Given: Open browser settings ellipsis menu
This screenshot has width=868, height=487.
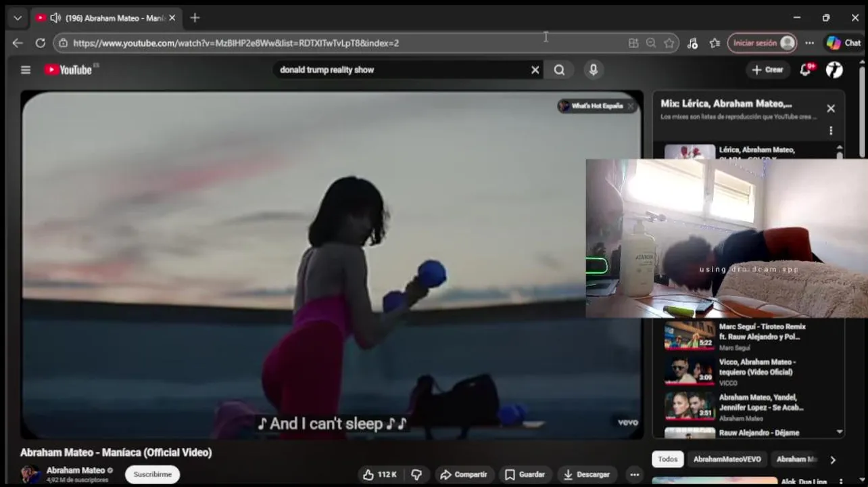Looking at the screenshot, I should pos(809,43).
